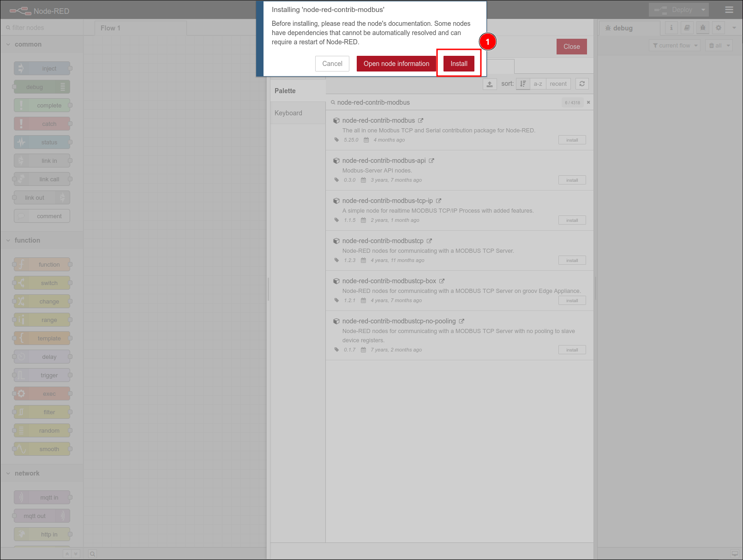Open the main hamburger menu
The height and width of the screenshot is (560, 743).
pyautogui.click(x=729, y=10)
